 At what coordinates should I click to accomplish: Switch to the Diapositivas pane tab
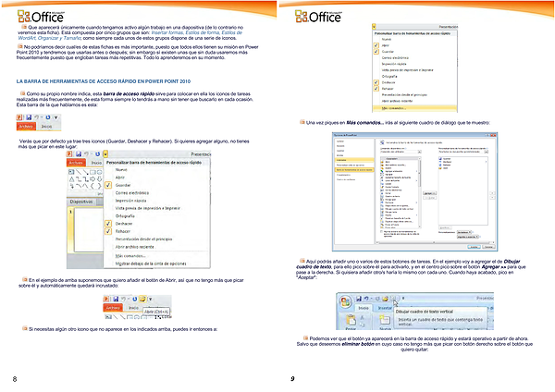tap(81, 202)
